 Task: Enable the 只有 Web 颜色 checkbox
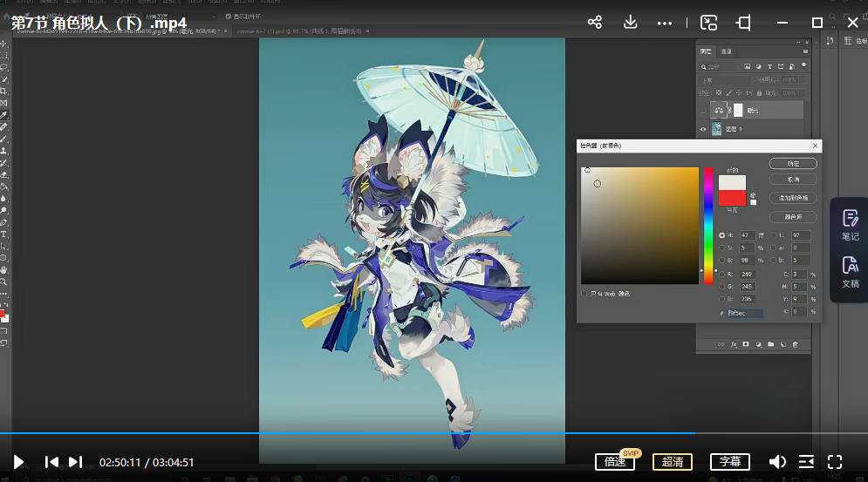tap(584, 294)
